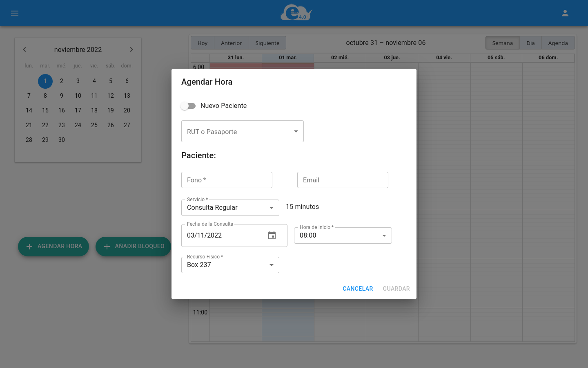The image size is (588, 368).
Task: Open the RUT o Pasaporte dropdown
Action: 296,131
